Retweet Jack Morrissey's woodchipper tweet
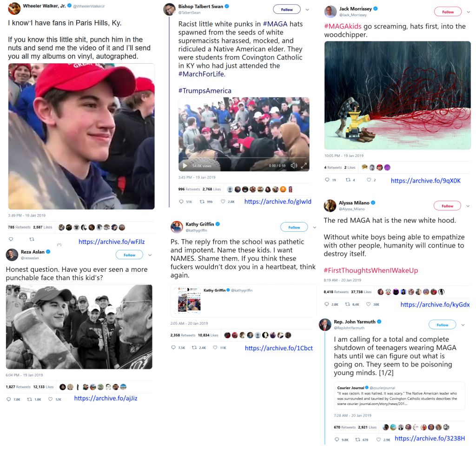This screenshot has height=458, width=476. [x=348, y=180]
